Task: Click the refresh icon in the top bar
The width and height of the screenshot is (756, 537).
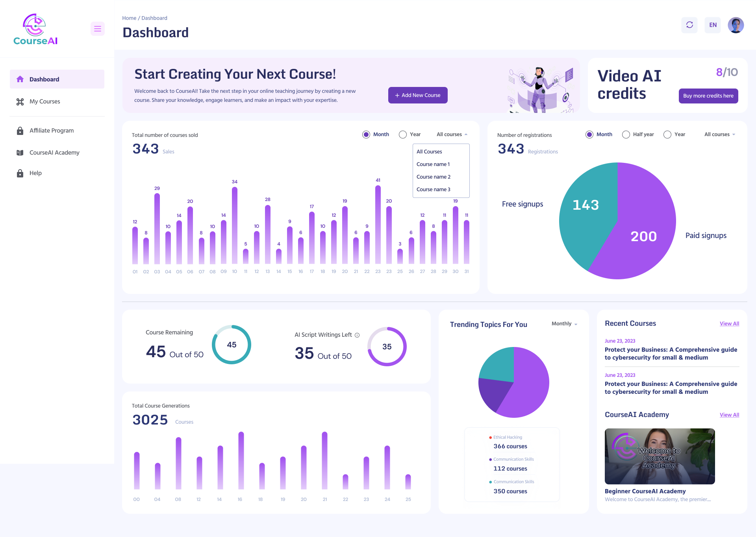Action: 689,25
